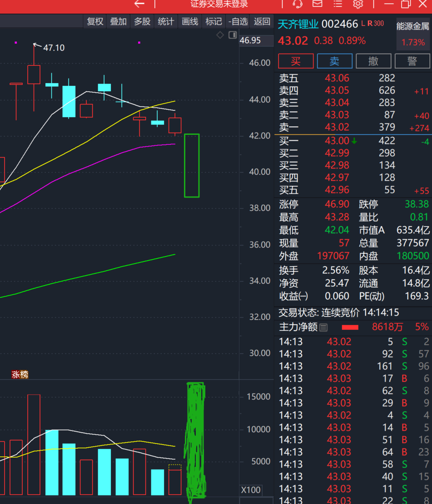Image resolution: width=432 pixels, height=504 pixels.
Task: Click tick row with volume 92
Action: pos(353,354)
